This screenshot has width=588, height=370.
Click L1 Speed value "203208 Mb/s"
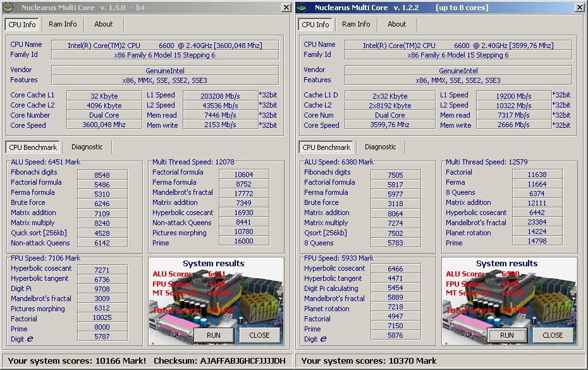tap(221, 96)
